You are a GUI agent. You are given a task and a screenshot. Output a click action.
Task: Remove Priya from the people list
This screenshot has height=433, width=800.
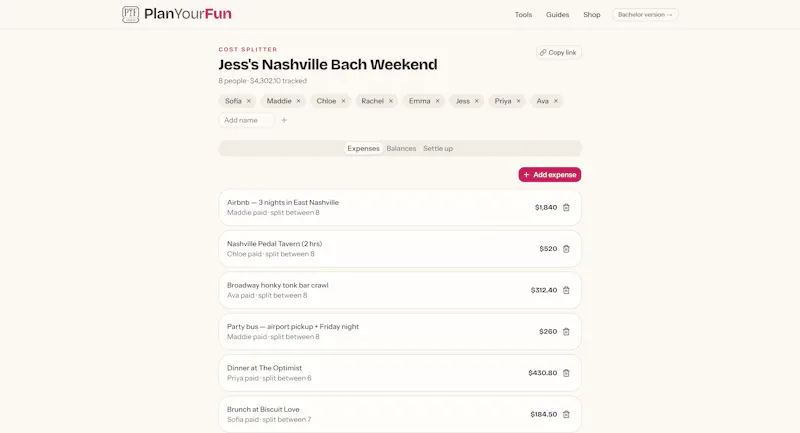point(518,101)
